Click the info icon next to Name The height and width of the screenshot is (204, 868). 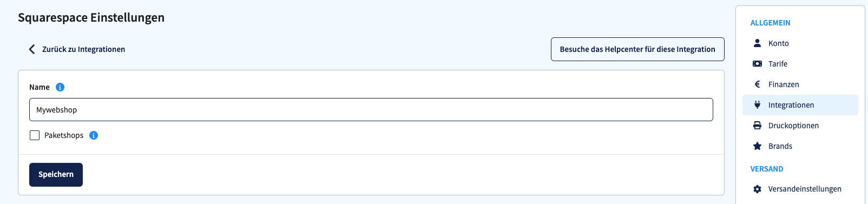click(60, 87)
